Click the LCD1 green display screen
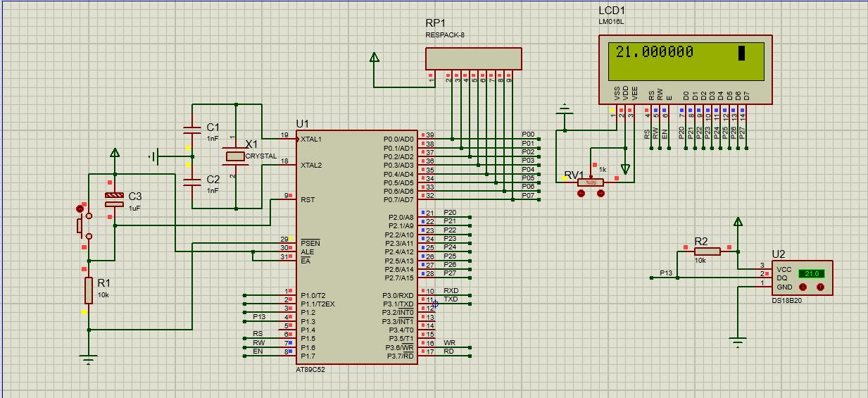The image size is (868, 398). point(685,59)
